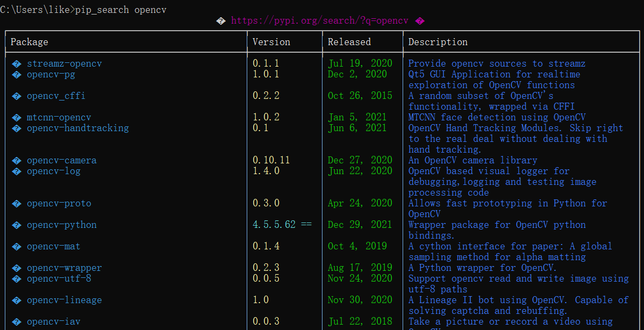Select the opencv-python package name
644x330 pixels.
pyautogui.click(x=61, y=225)
